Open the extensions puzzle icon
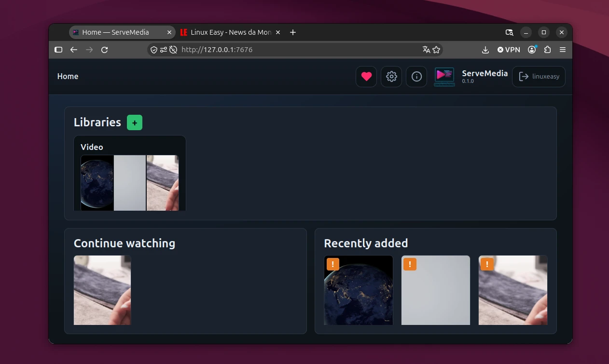The height and width of the screenshot is (364, 609). point(547,50)
